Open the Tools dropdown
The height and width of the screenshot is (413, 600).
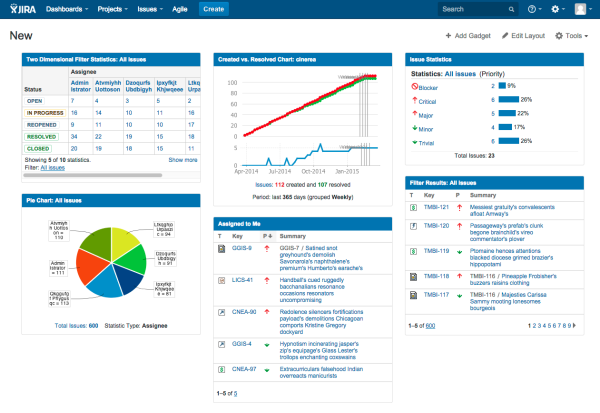coord(571,36)
